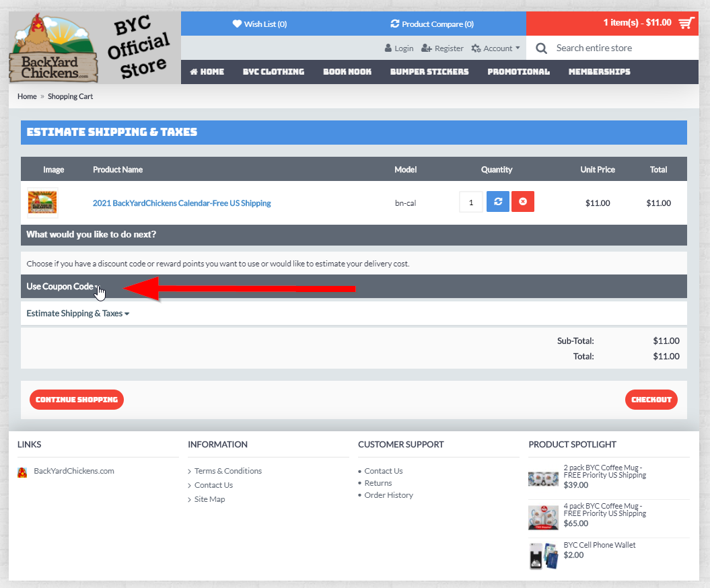This screenshot has height=588, width=710.
Task: Open 2 pack BYC Coffee Mug product link
Action: [604, 471]
